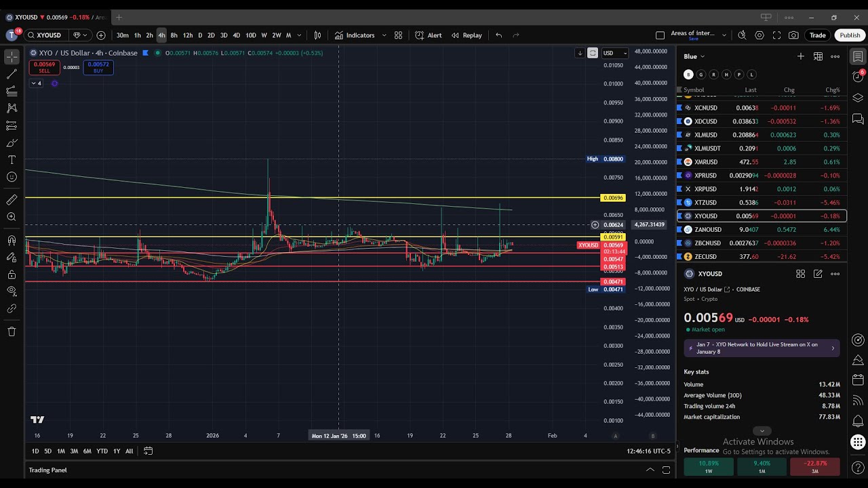The width and height of the screenshot is (868, 488).
Task: Select the P color watchlist flag
Action: (739, 75)
